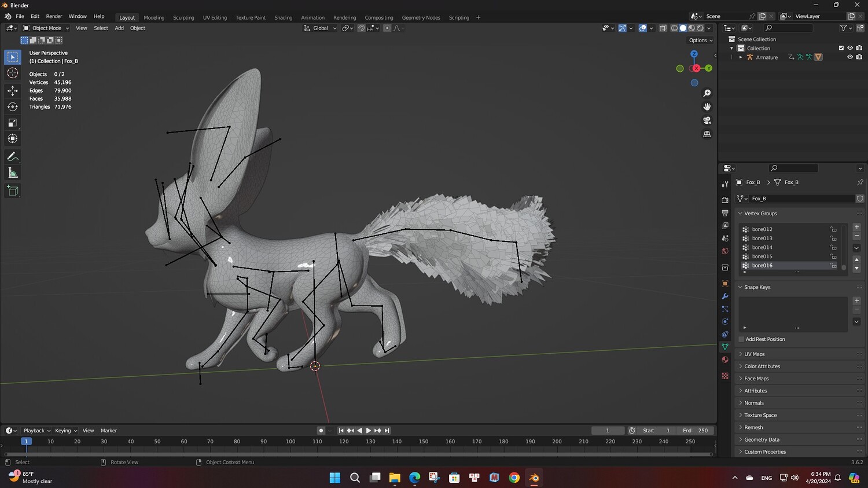Open the Playback dropdown in the timeline

[x=36, y=431]
